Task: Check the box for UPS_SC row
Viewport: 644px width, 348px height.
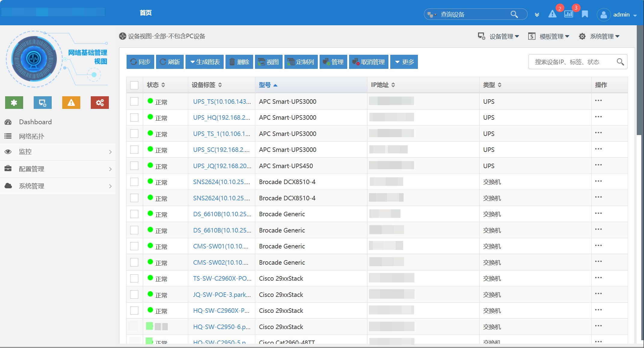Action: (134, 149)
